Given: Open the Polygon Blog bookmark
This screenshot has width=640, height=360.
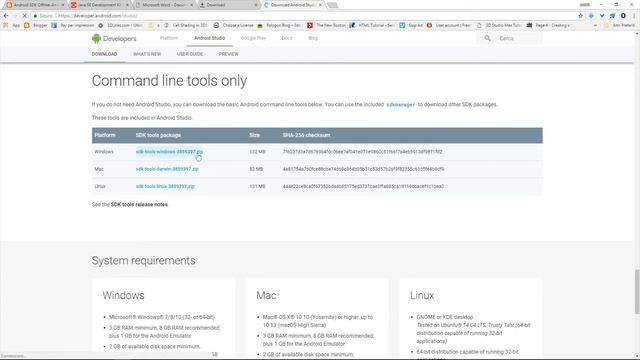Looking at the screenshot, I should 279,25.
